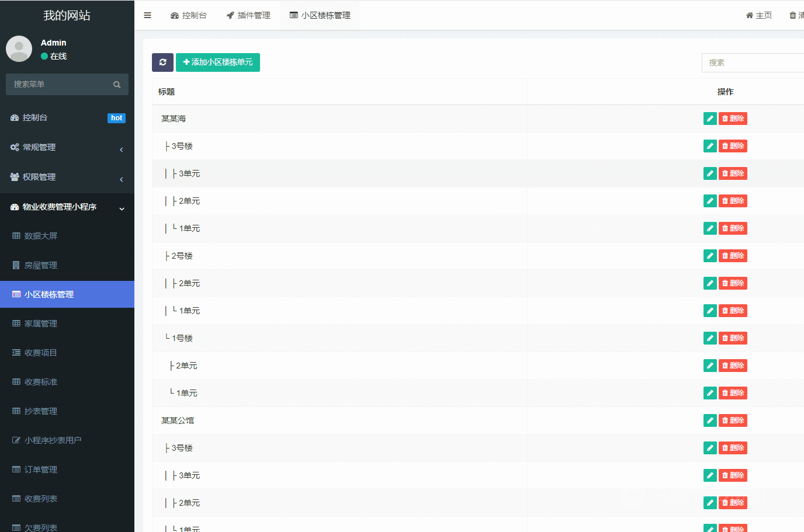The width and height of the screenshot is (804, 532).
Task: Open 收费标准 sidebar menu item
Action: (41, 382)
